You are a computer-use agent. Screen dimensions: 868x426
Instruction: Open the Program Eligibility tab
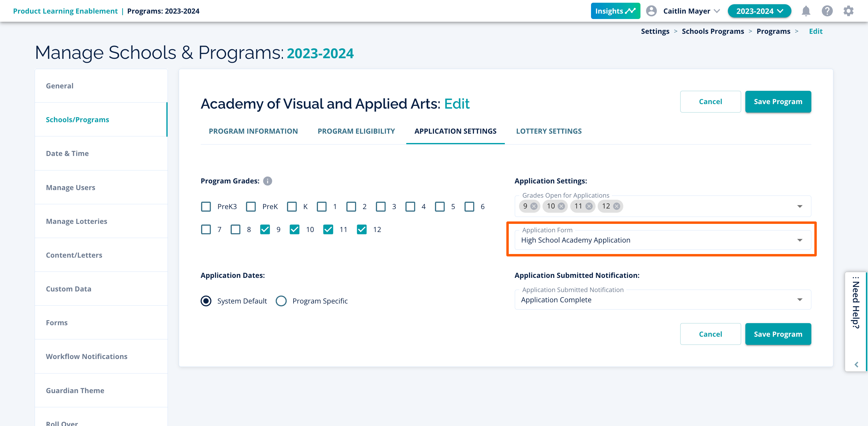point(356,131)
